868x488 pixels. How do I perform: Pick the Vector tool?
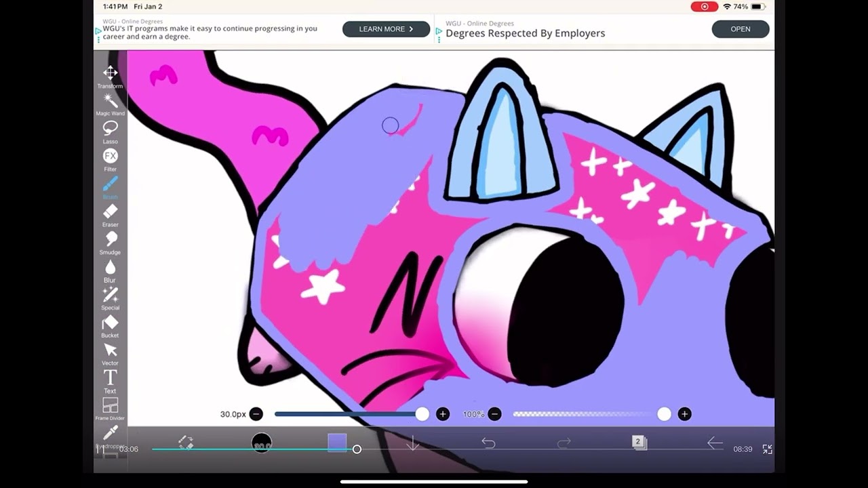[110, 354]
